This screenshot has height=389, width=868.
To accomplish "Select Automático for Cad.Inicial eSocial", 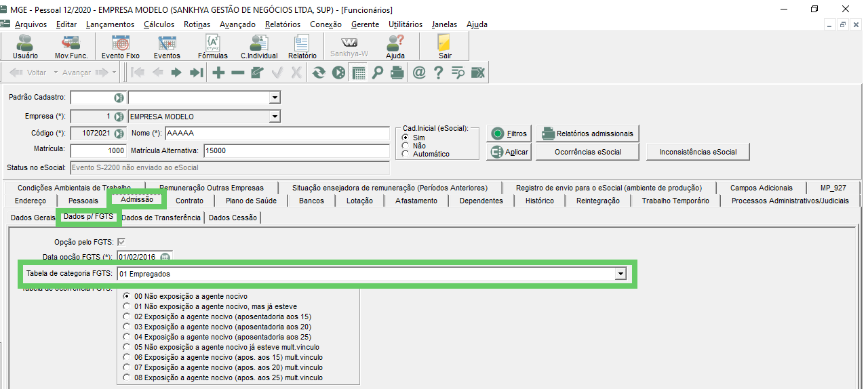I will [405, 154].
